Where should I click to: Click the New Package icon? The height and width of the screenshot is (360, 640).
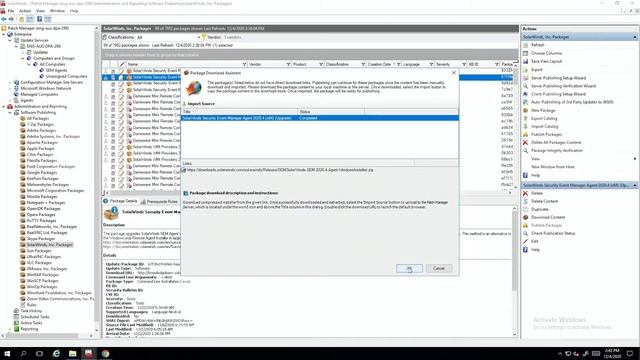(x=526, y=110)
